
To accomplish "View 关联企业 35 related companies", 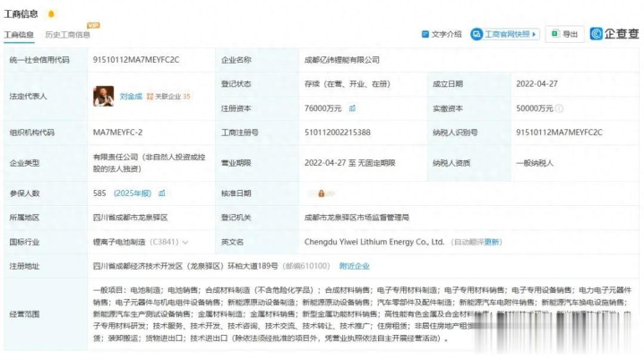I will (x=168, y=97).
